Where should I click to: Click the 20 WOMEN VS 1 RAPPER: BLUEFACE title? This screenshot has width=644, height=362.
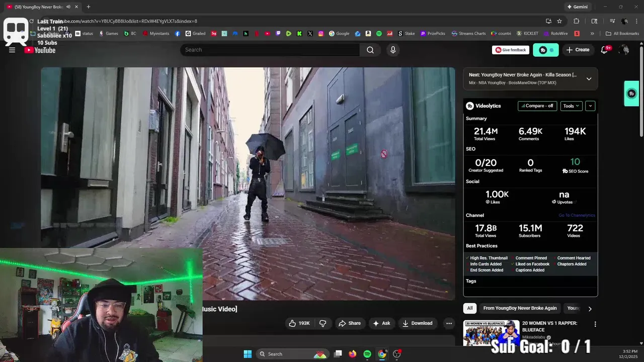pyautogui.click(x=549, y=326)
